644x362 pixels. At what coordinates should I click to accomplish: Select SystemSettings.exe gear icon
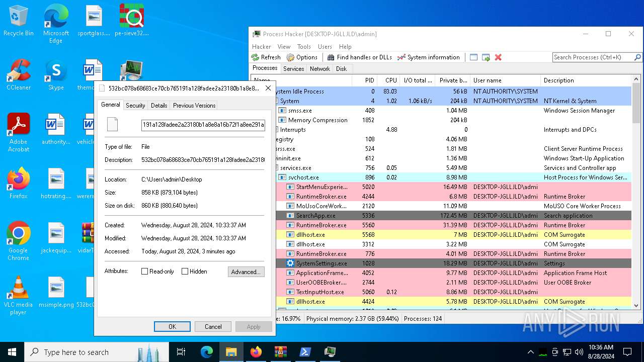[x=290, y=263]
